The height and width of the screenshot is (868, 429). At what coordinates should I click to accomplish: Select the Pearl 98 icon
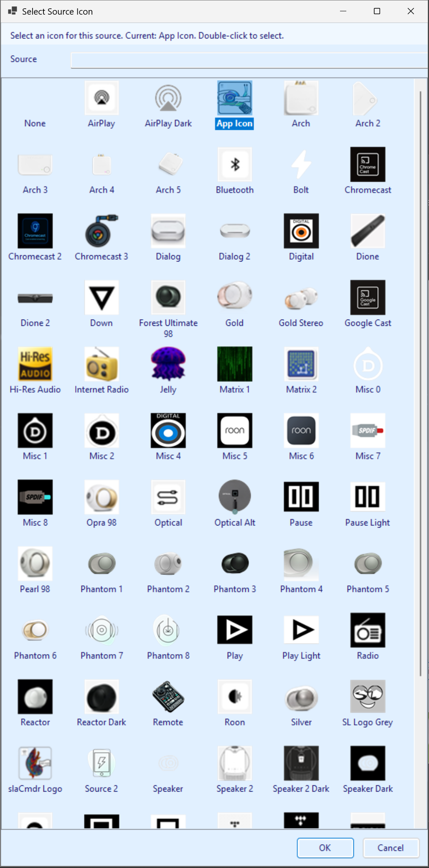click(35, 563)
